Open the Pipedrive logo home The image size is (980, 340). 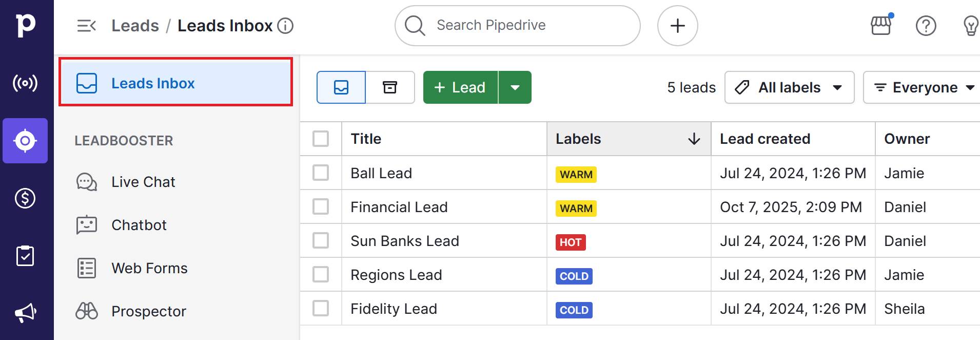point(26,25)
